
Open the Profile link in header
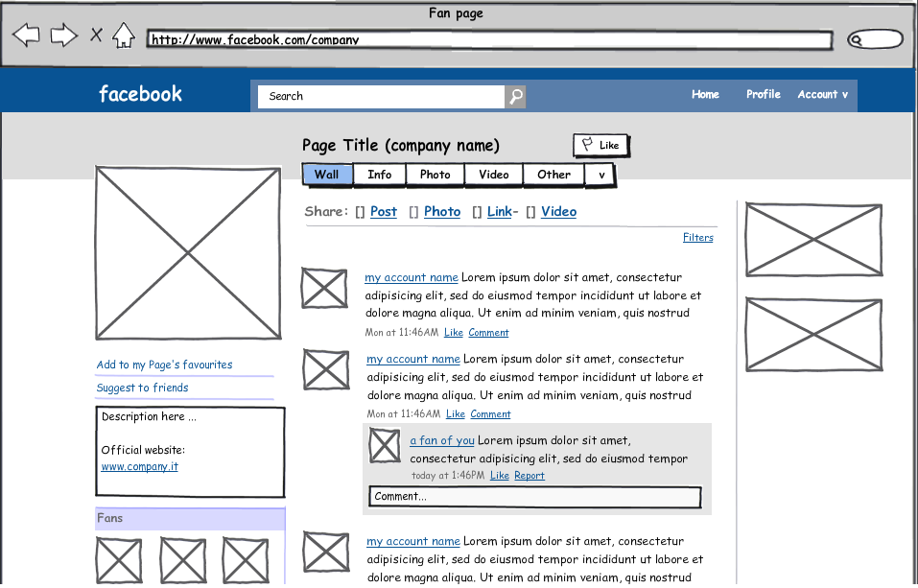(763, 94)
